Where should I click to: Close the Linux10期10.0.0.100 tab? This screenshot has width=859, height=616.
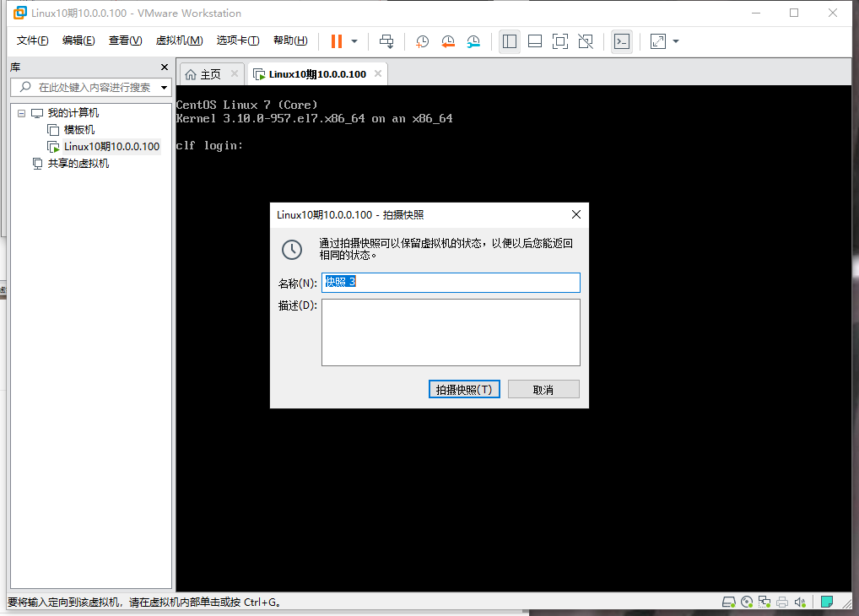point(378,73)
